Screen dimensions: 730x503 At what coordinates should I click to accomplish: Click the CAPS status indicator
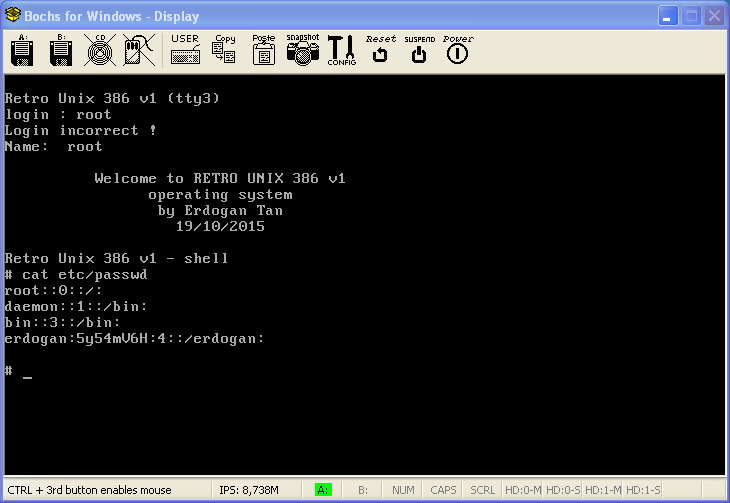click(x=443, y=490)
